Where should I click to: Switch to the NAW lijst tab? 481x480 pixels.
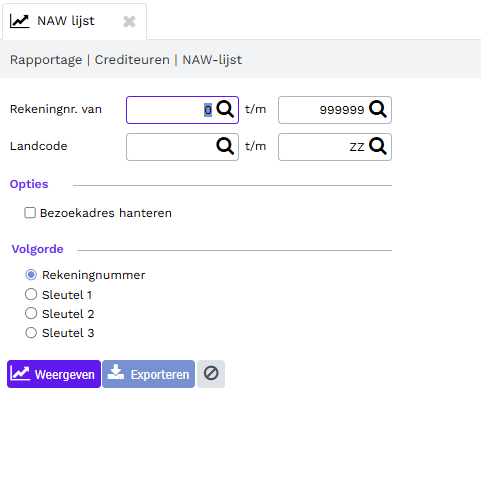(66, 21)
